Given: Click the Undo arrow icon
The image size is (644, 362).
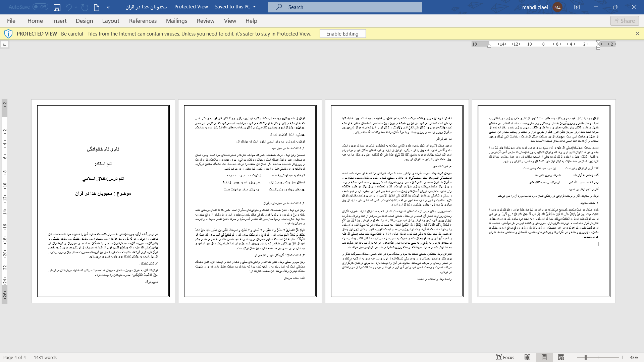Looking at the screenshot, I should [68, 7].
